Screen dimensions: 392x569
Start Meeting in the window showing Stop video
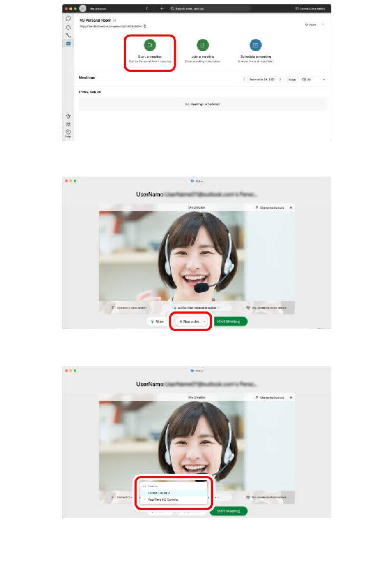pos(229,321)
